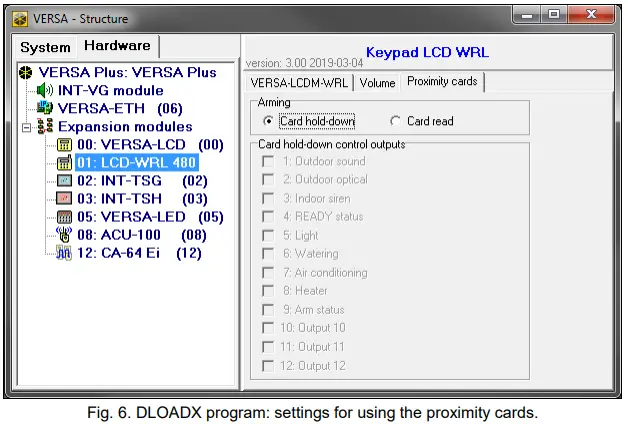This screenshot has height=424, width=628.
Task: Open the Volume tab
Action: pyautogui.click(x=377, y=83)
